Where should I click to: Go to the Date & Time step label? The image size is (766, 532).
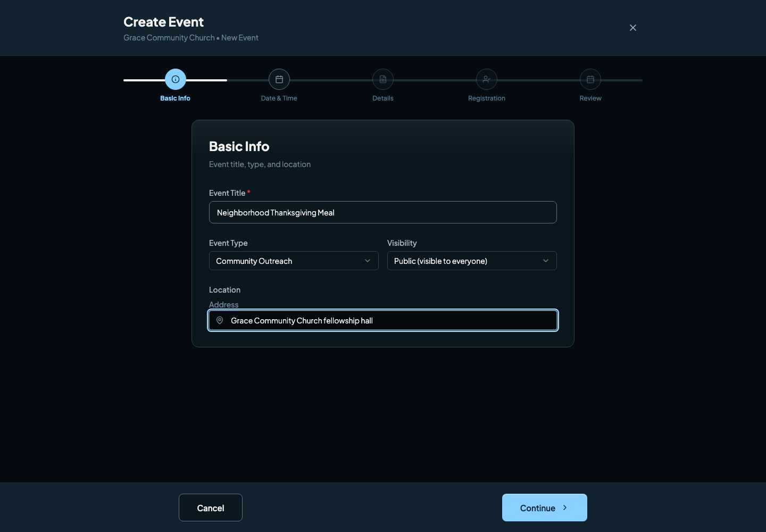click(279, 98)
